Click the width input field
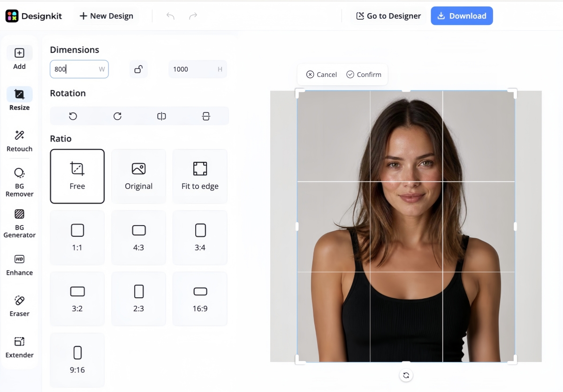Viewport: 563px width, 392px height. pyautogui.click(x=79, y=69)
